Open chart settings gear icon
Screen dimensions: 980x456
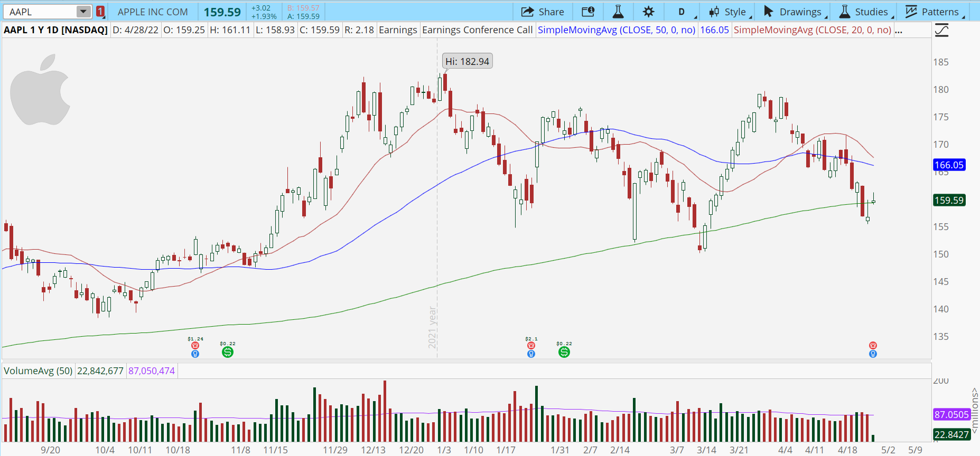click(x=649, y=12)
